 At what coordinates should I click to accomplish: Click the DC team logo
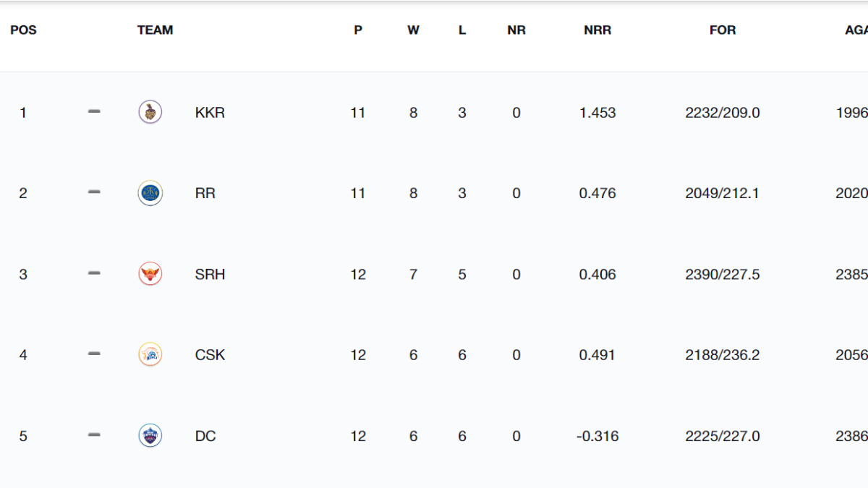(x=150, y=436)
